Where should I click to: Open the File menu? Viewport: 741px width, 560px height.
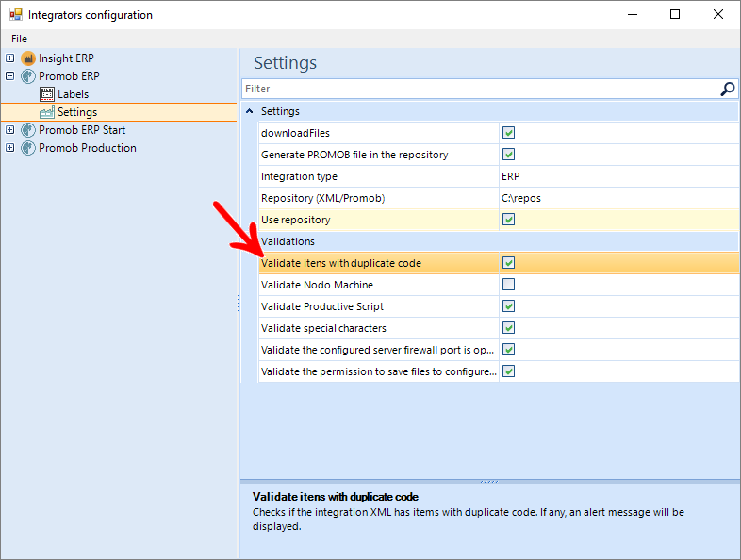[x=19, y=39]
